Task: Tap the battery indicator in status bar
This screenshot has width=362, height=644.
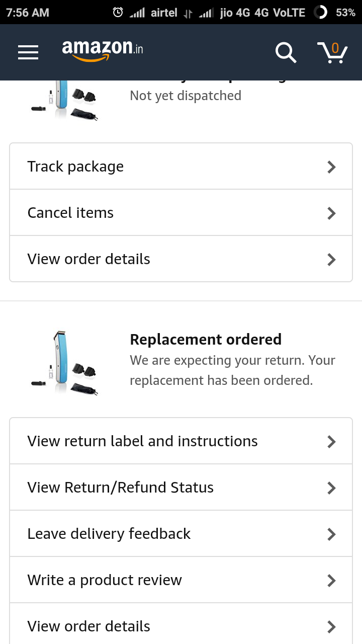Action: pos(320,12)
